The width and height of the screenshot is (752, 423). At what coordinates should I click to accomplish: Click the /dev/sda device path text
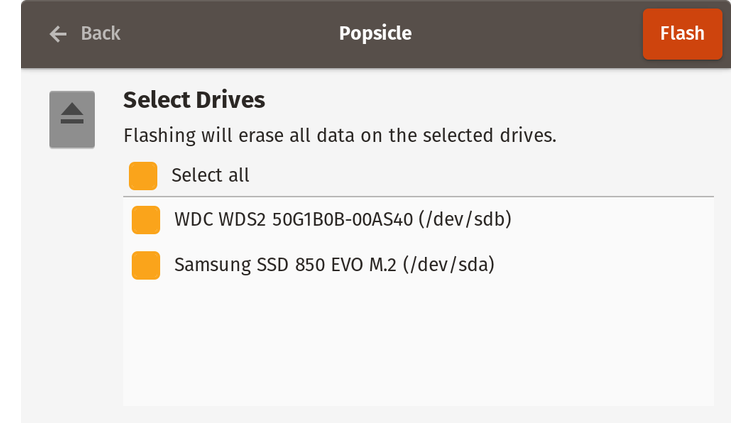pos(449,265)
